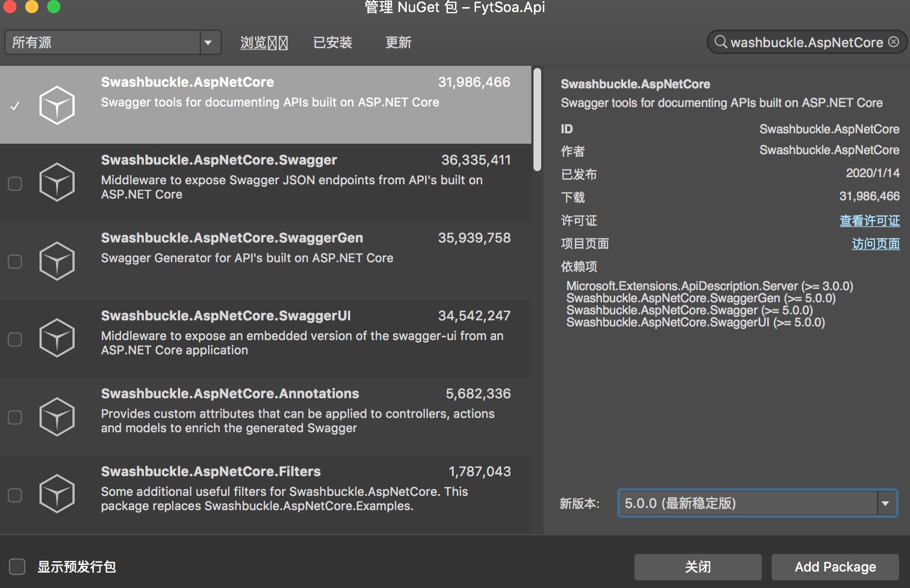Open the 新版本 version dropdown
910x588 pixels.
[758, 503]
